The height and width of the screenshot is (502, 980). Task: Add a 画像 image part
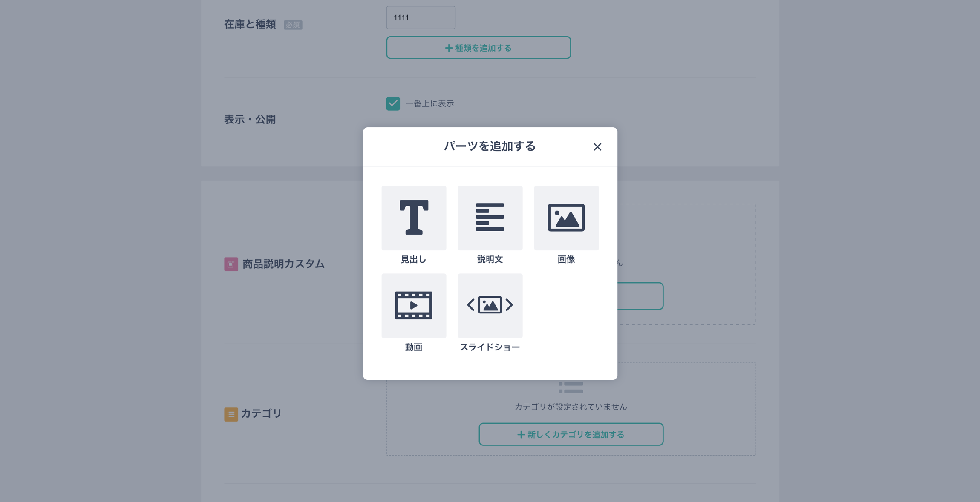point(566,218)
